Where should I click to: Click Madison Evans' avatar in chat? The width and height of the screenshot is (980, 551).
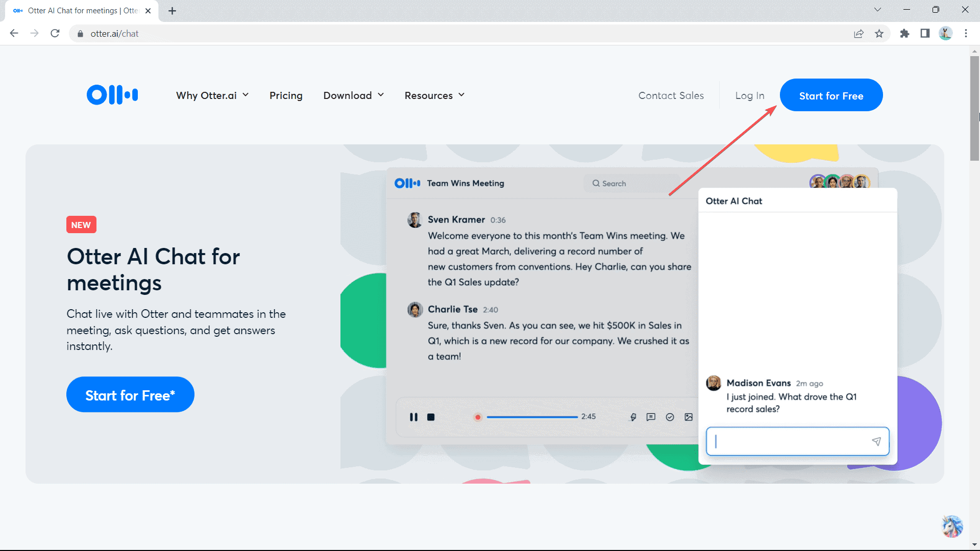714,383
